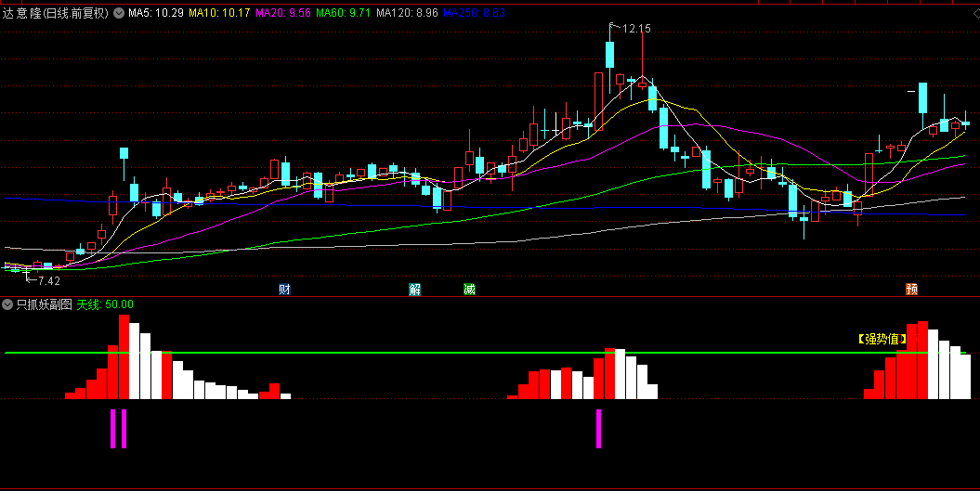Click the 12.15 high price label
The image size is (980, 491).
pyautogui.click(x=636, y=28)
